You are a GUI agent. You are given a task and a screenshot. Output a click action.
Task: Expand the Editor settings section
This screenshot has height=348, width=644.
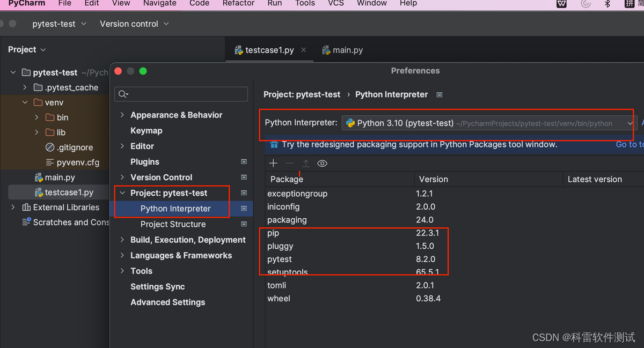(x=122, y=146)
